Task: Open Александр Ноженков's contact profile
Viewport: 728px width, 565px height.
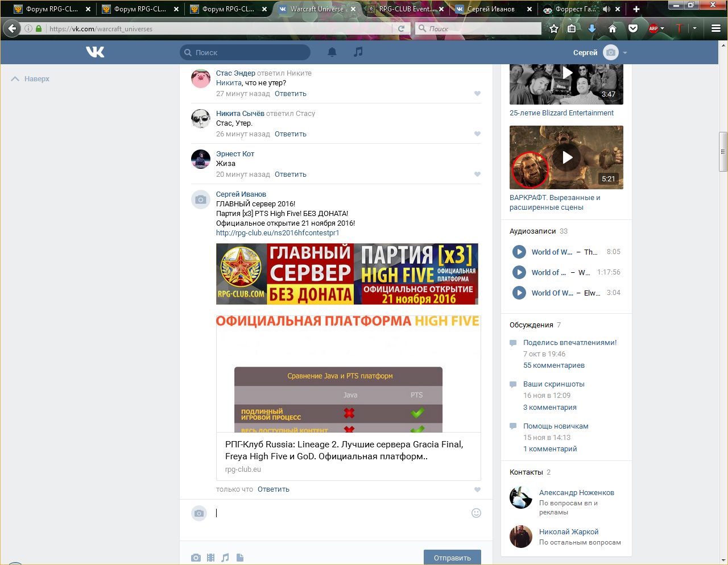Action: point(577,493)
